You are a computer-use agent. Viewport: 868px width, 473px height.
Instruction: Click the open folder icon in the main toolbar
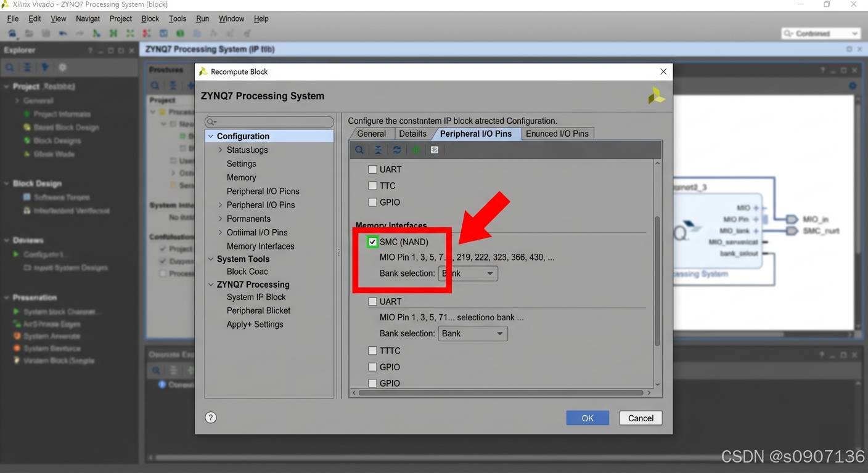(x=29, y=33)
